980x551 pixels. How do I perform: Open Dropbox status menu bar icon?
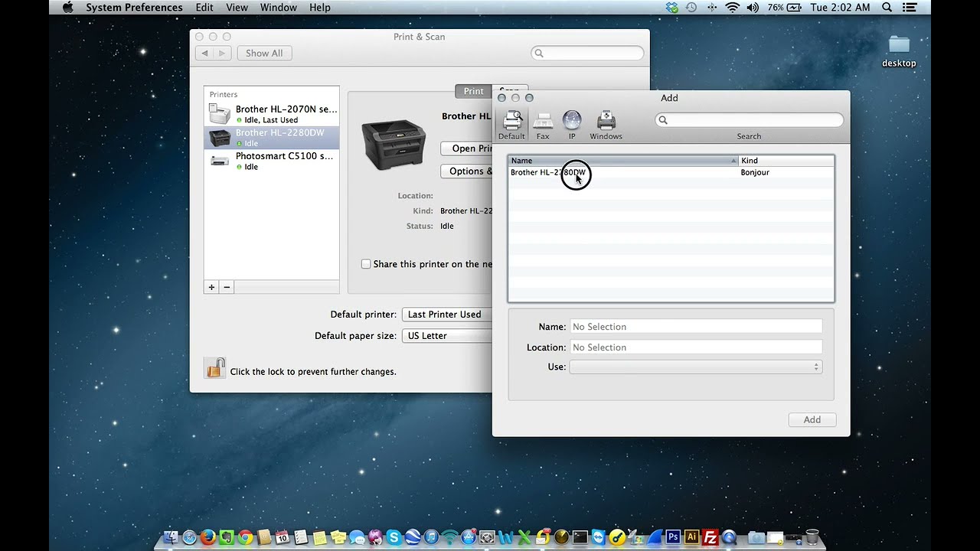(672, 8)
